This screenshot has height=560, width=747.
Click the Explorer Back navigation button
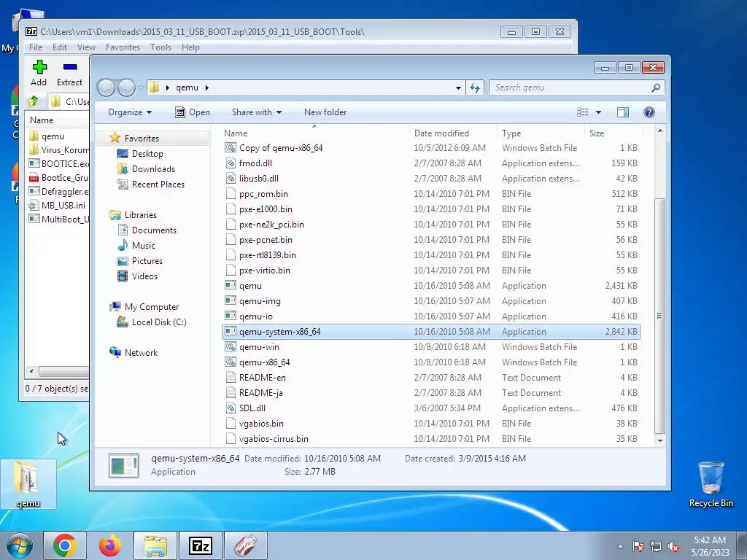(107, 87)
